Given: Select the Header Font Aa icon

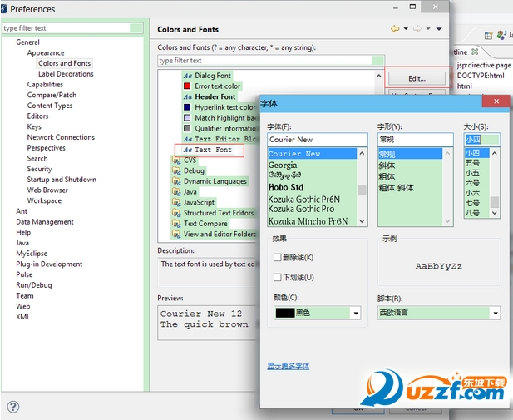Looking at the screenshot, I should (x=187, y=96).
